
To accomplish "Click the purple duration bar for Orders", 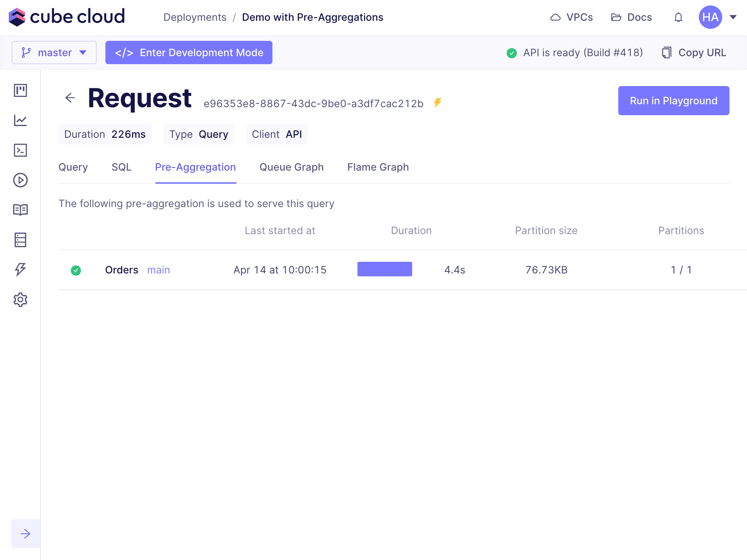I will (x=384, y=269).
